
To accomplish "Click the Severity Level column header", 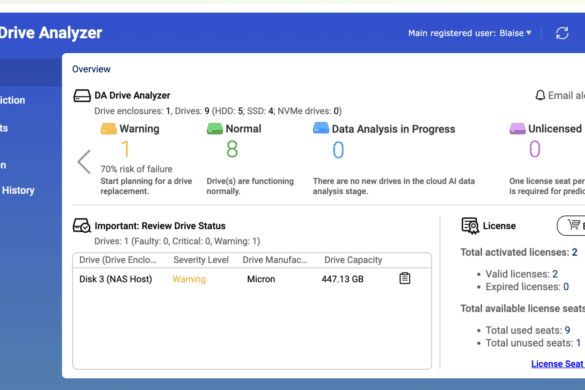I will click(201, 260).
